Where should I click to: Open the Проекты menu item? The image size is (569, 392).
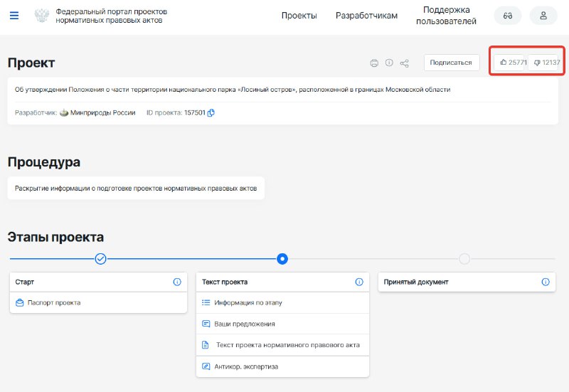pos(299,16)
